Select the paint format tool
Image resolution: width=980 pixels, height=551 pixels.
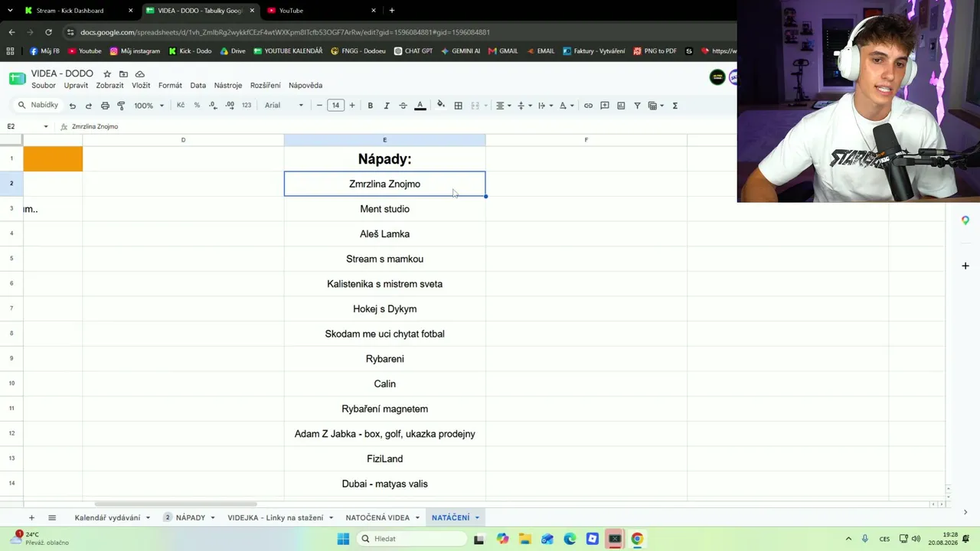pos(121,106)
